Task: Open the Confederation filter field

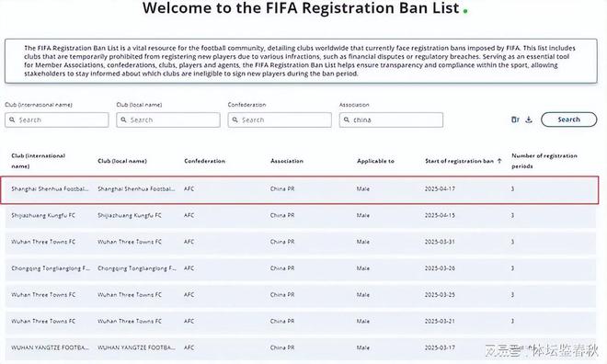Action: click(280, 119)
